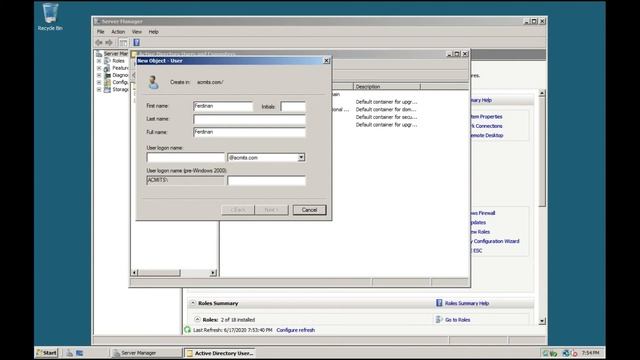Screen dimensions: 640x360
Task: Click the first quick launch icon beside Start
Action: (x=69, y=353)
